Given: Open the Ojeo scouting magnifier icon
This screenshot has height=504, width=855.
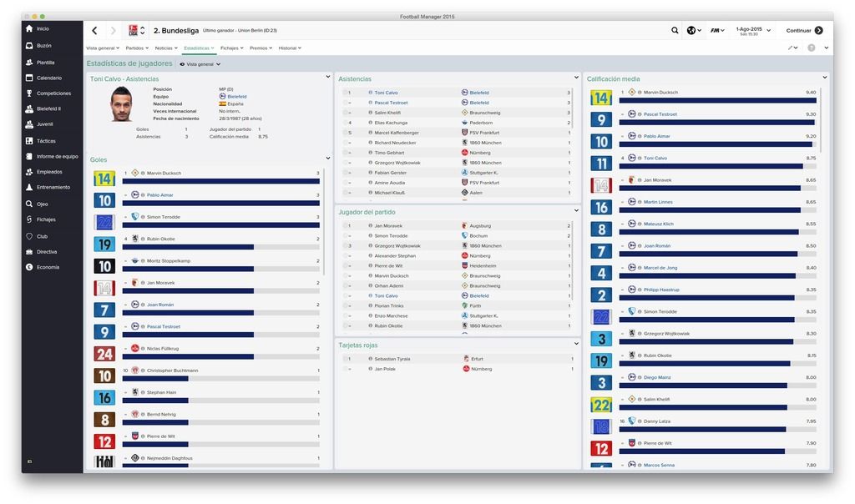Looking at the screenshot, I should (29, 204).
